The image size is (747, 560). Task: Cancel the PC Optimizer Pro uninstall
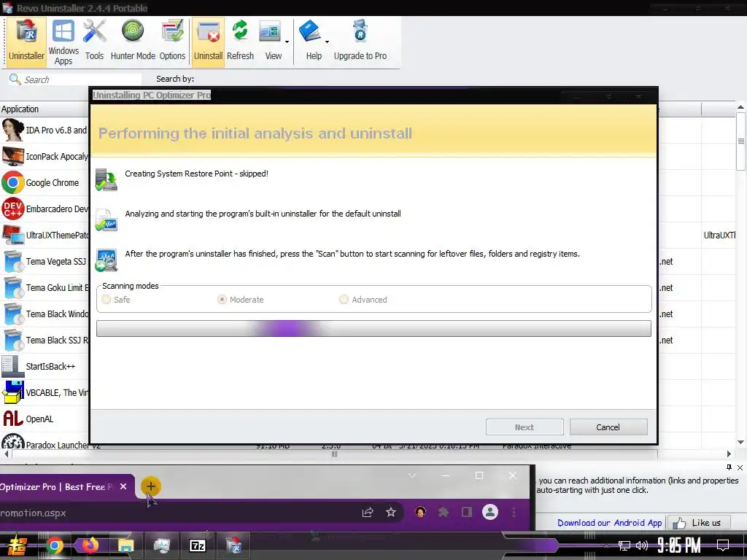(608, 427)
